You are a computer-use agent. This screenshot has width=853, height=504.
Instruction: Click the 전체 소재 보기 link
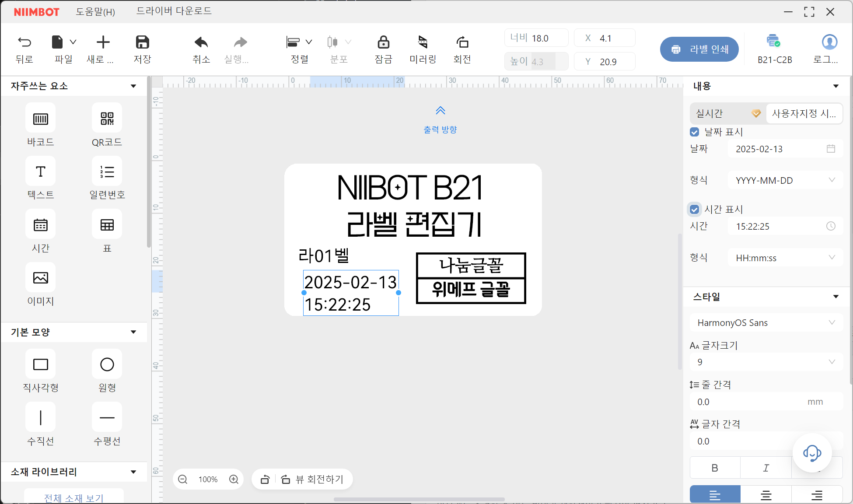click(x=73, y=498)
